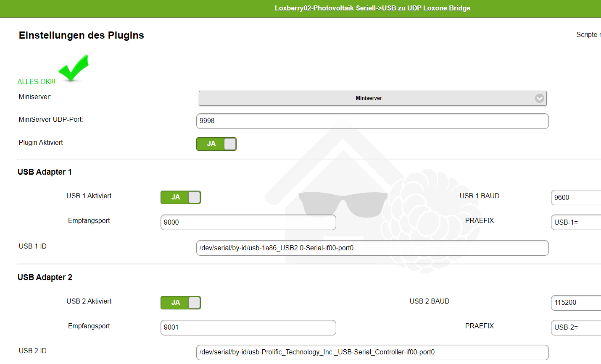
Task: Click the 'USB Adapter 1' section heading
Action: coord(45,172)
